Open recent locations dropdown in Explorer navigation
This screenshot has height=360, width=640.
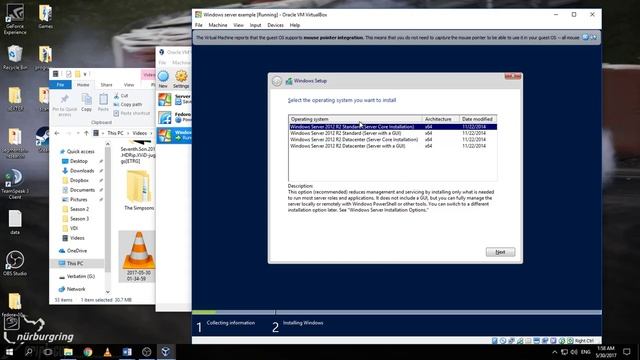[78, 133]
